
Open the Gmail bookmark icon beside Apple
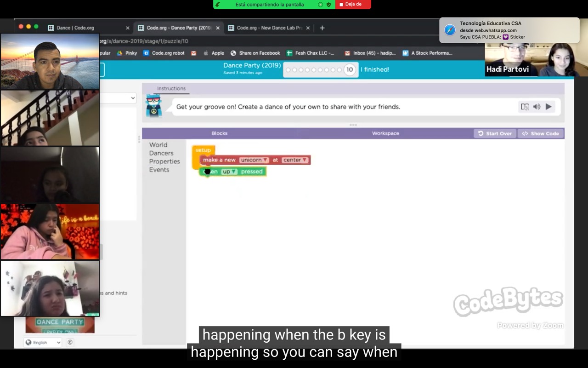pos(194,53)
